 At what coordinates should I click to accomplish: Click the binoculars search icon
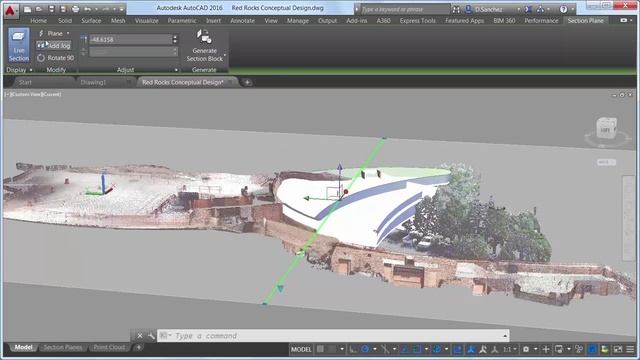[x=456, y=9]
